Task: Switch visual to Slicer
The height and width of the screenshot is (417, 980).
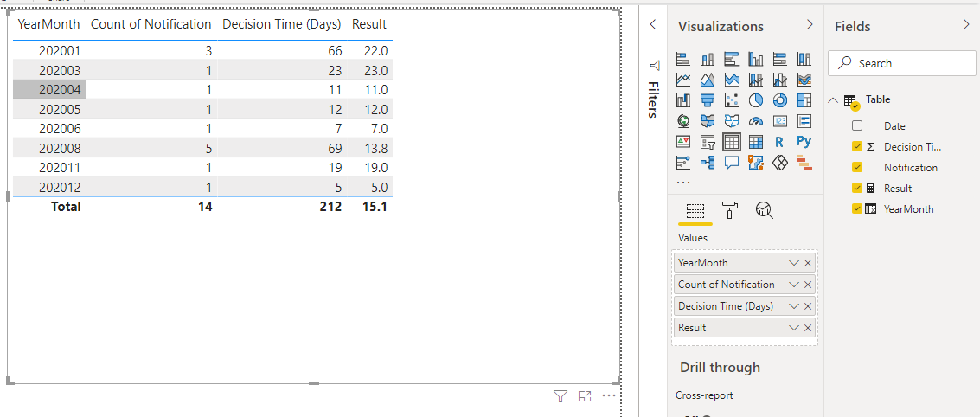Action: click(707, 142)
